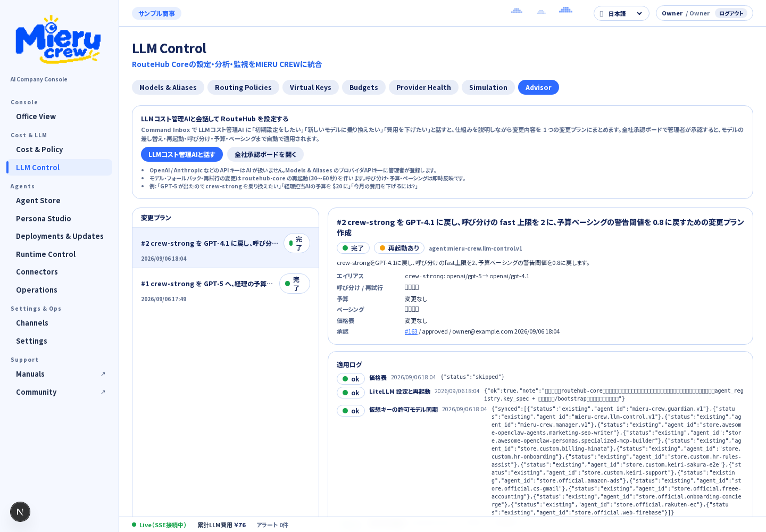This screenshot has width=766, height=532.
Task: Click the agent:mieru-crew.llm-control.v1 label
Action: pos(476,248)
